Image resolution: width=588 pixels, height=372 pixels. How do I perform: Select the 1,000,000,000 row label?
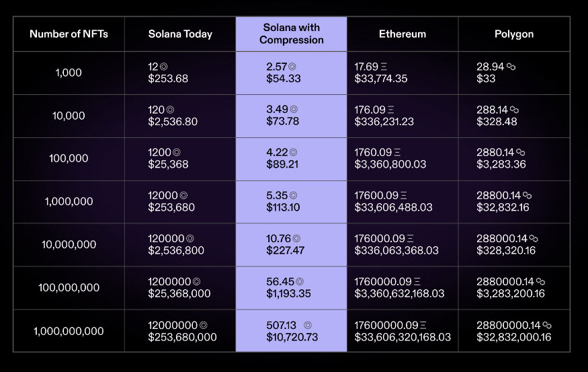[69, 331]
